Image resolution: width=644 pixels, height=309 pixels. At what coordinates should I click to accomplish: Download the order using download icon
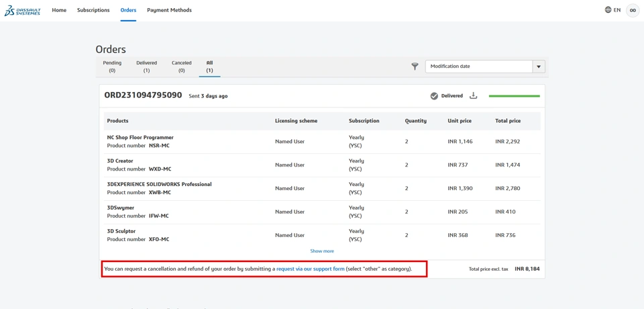(x=473, y=96)
